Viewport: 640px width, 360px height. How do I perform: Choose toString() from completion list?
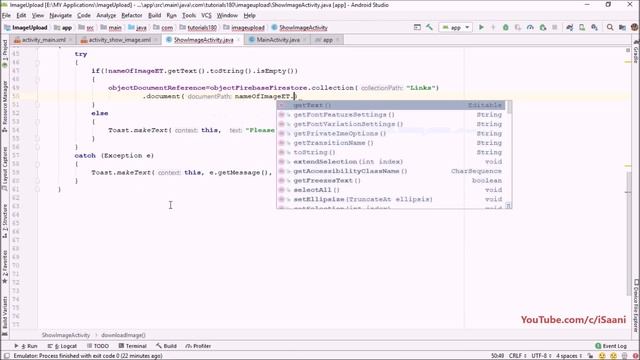pyautogui.click(x=391, y=152)
